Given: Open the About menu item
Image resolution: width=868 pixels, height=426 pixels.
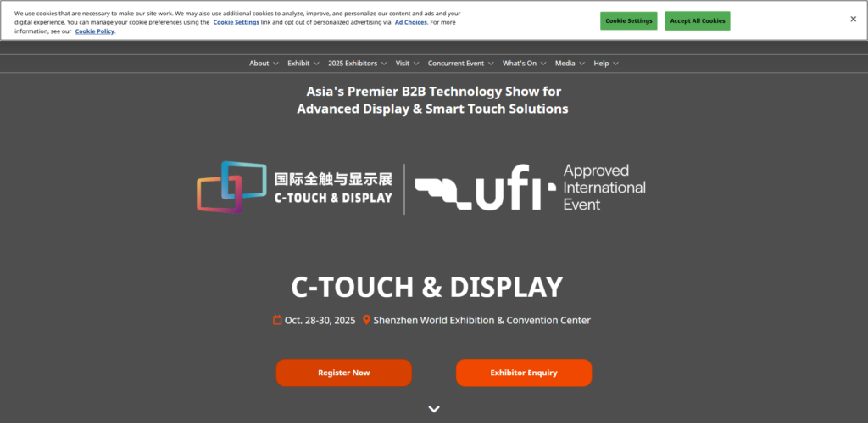Looking at the screenshot, I should (x=259, y=64).
